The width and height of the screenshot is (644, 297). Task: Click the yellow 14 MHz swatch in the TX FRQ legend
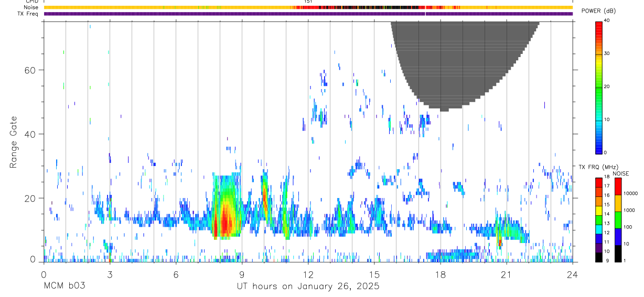(x=599, y=211)
